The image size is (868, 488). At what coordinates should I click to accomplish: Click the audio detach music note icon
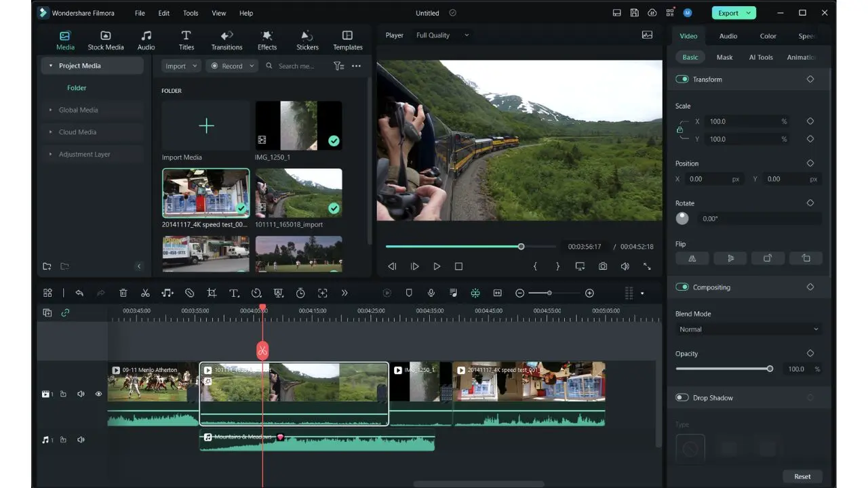click(167, 293)
